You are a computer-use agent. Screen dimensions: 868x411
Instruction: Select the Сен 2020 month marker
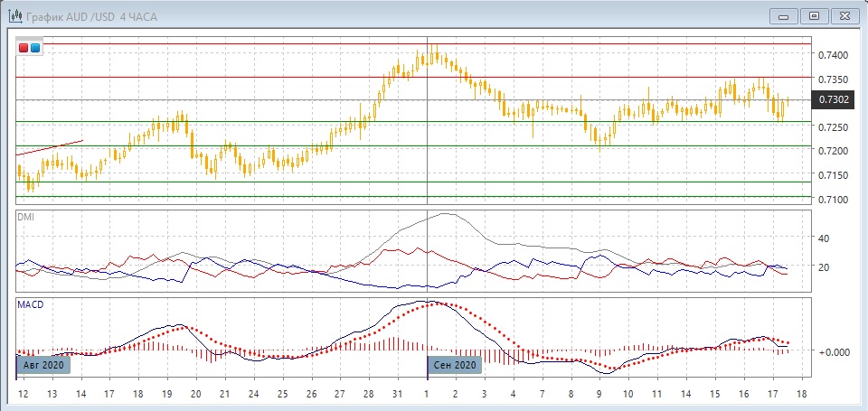tap(455, 365)
